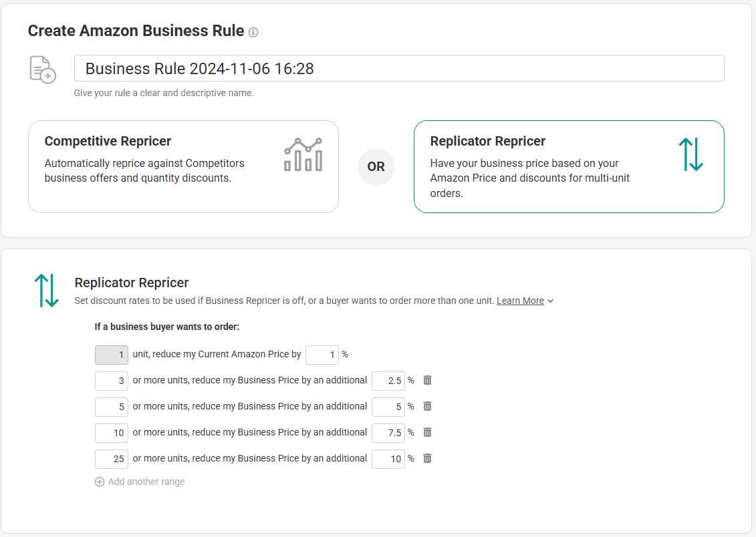The image size is (756, 537).
Task: Delete the 5 or more units range
Action: tap(427, 406)
